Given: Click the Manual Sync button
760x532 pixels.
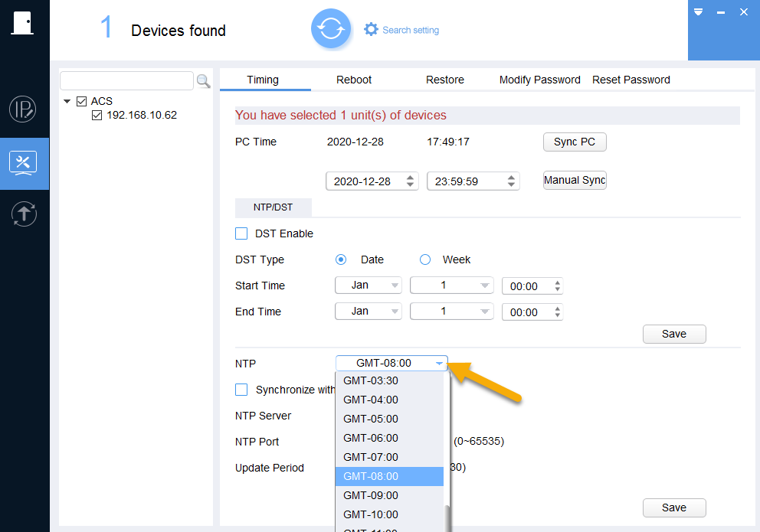Looking at the screenshot, I should 575,180.
